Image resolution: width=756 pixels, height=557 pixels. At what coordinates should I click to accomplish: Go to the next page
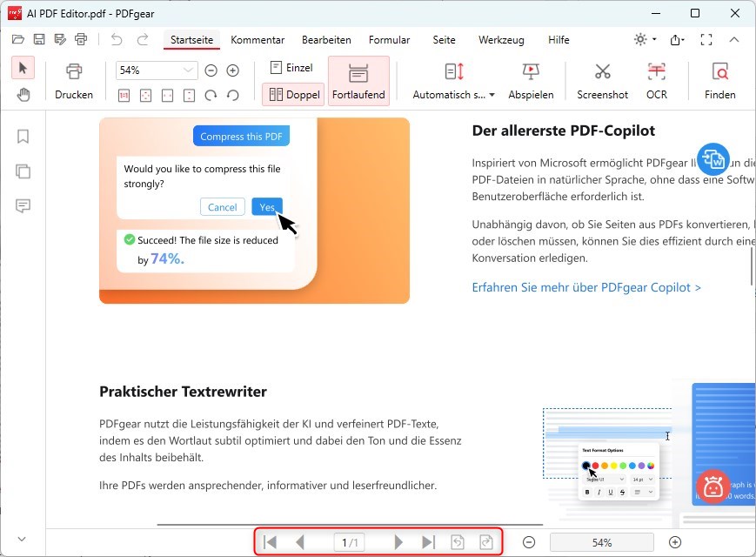click(x=398, y=542)
